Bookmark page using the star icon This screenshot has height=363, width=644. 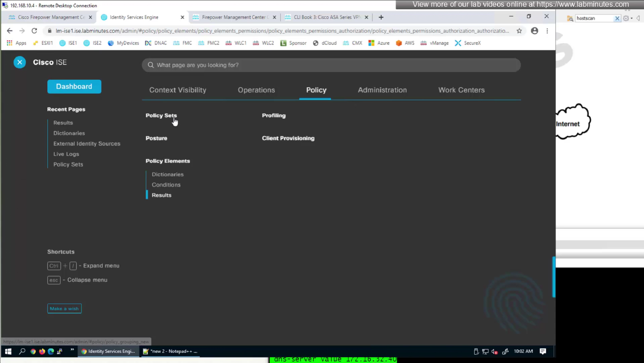519,31
